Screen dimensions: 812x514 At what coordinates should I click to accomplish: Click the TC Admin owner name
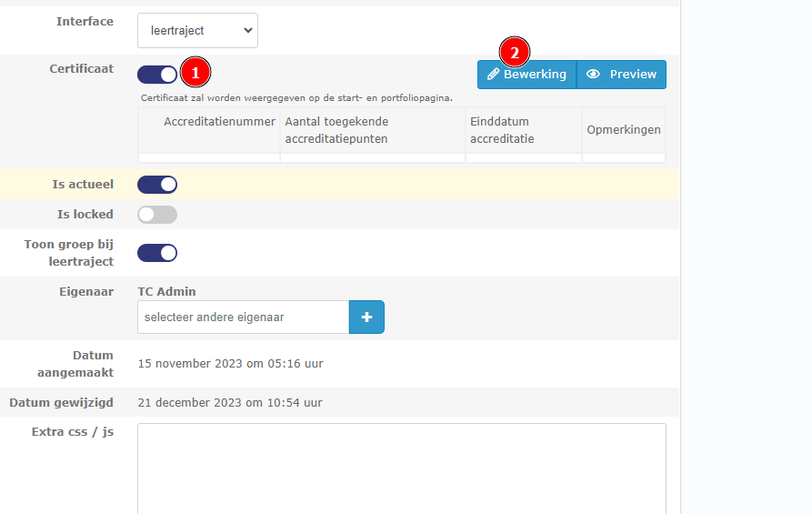click(166, 292)
